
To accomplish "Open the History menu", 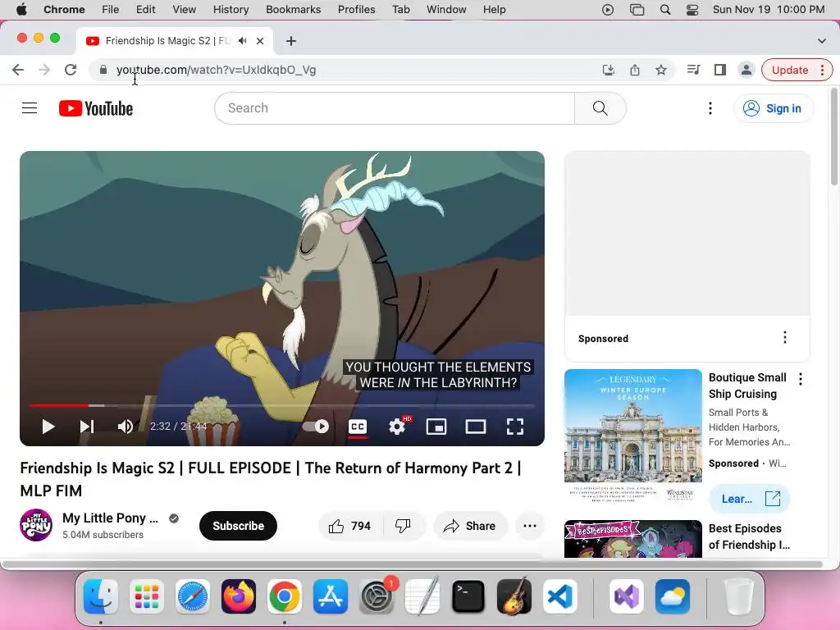I will click(231, 10).
